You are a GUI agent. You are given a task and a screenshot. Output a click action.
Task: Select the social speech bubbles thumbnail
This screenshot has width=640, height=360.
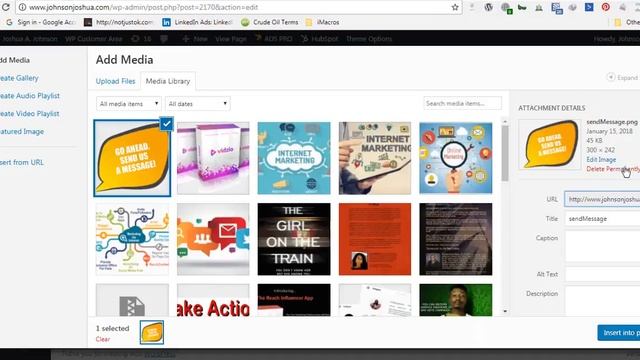tap(213, 239)
